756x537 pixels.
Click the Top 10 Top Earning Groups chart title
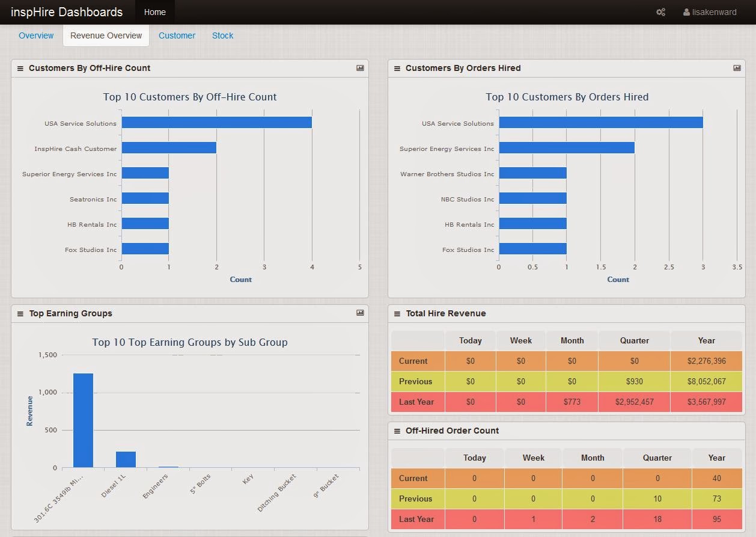click(x=190, y=342)
